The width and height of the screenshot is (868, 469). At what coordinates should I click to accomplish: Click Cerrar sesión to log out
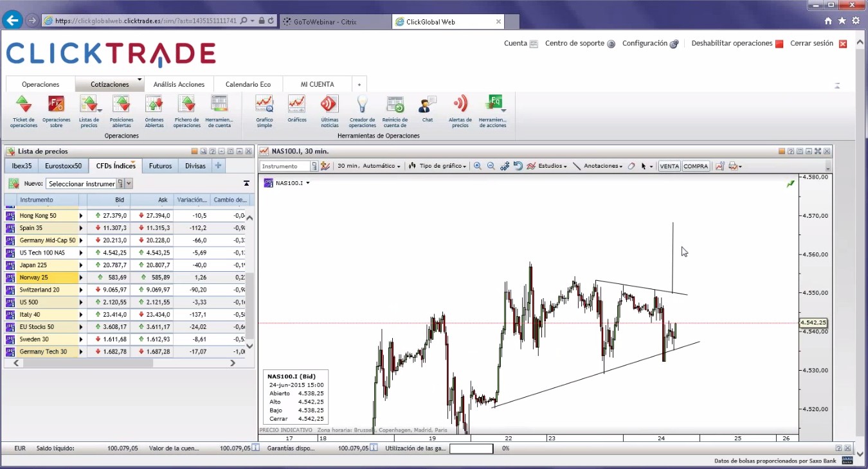pos(818,44)
